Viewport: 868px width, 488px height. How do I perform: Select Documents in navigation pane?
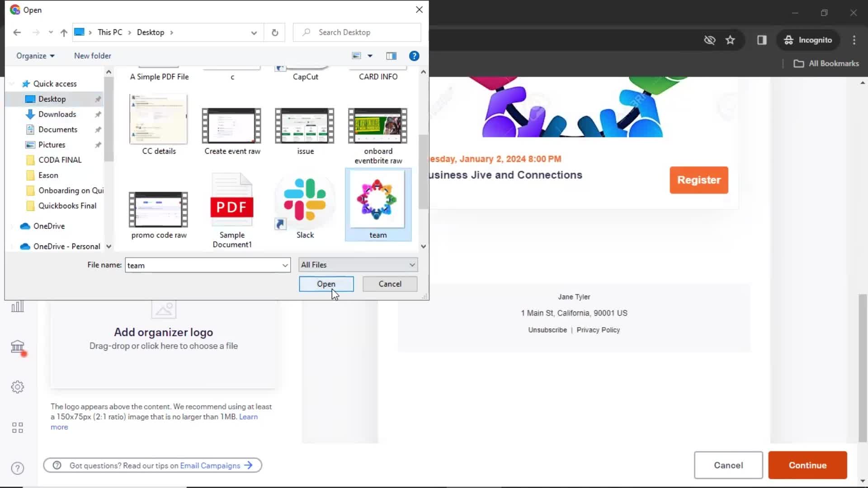click(x=58, y=130)
